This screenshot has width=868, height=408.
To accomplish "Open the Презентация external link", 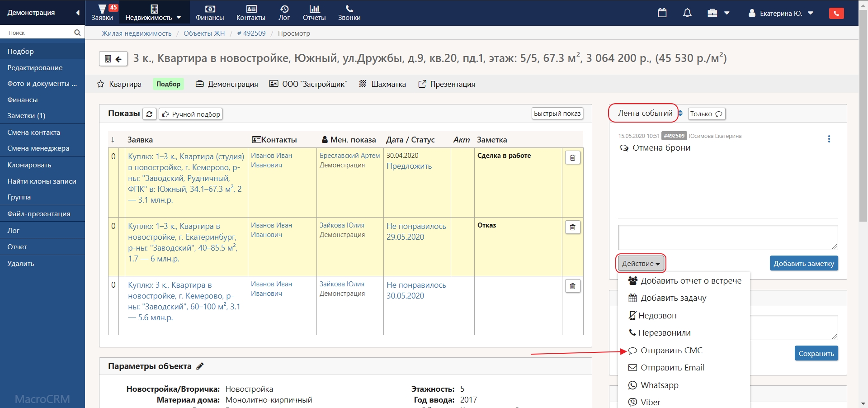I will [447, 84].
